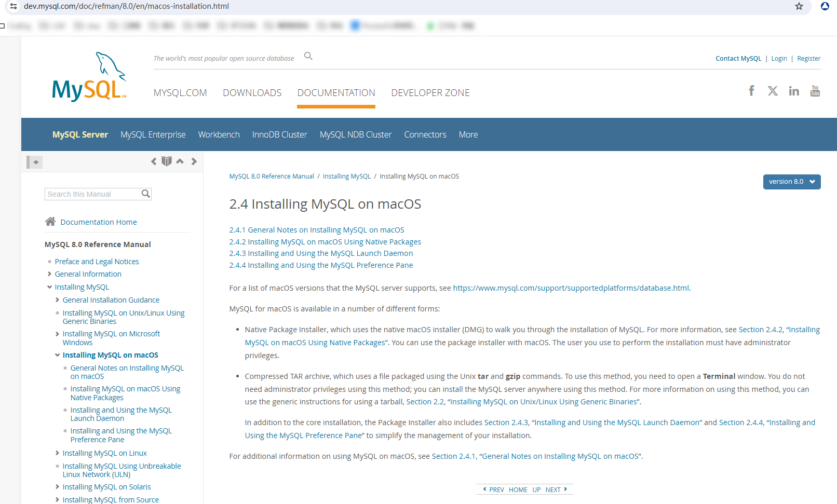
Task: Expand Installing MySQL on Microsoft Windows node
Action: [x=57, y=334]
